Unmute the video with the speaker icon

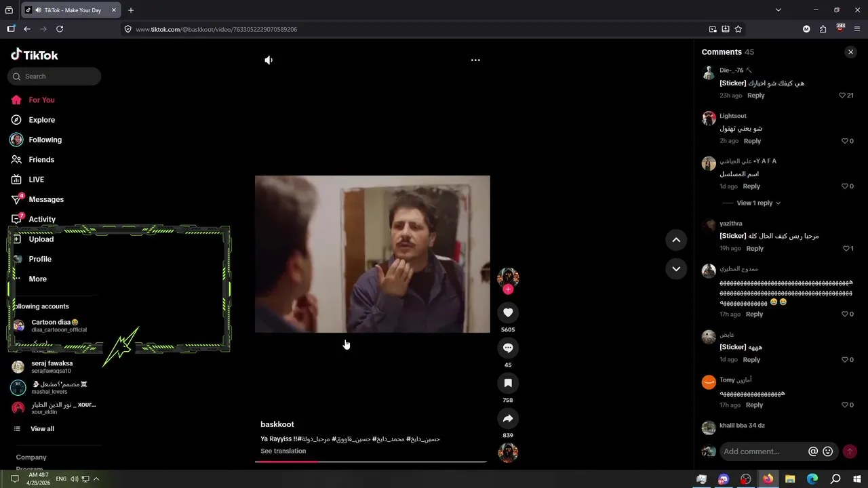coord(269,60)
